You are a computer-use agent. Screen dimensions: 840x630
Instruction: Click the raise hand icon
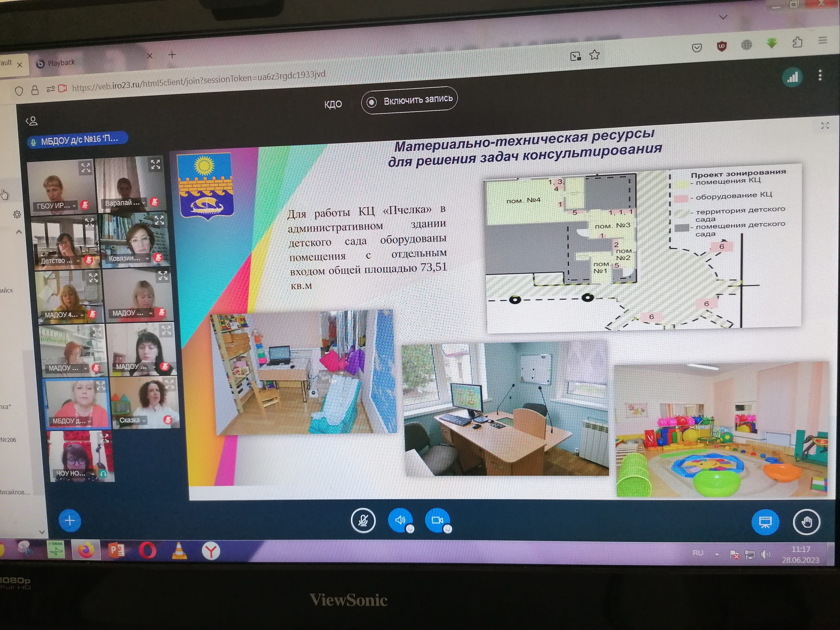[807, 522]
